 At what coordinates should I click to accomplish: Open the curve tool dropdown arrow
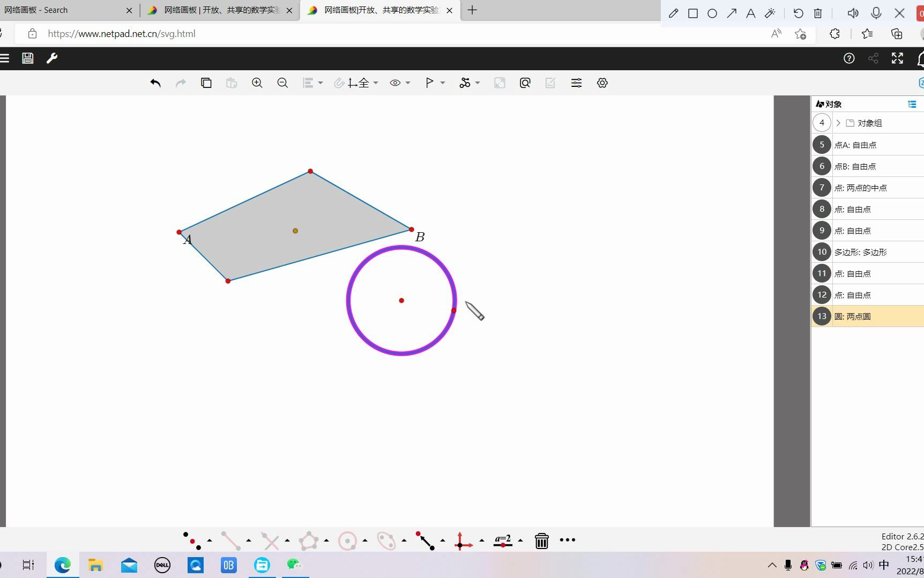(478, 83)
